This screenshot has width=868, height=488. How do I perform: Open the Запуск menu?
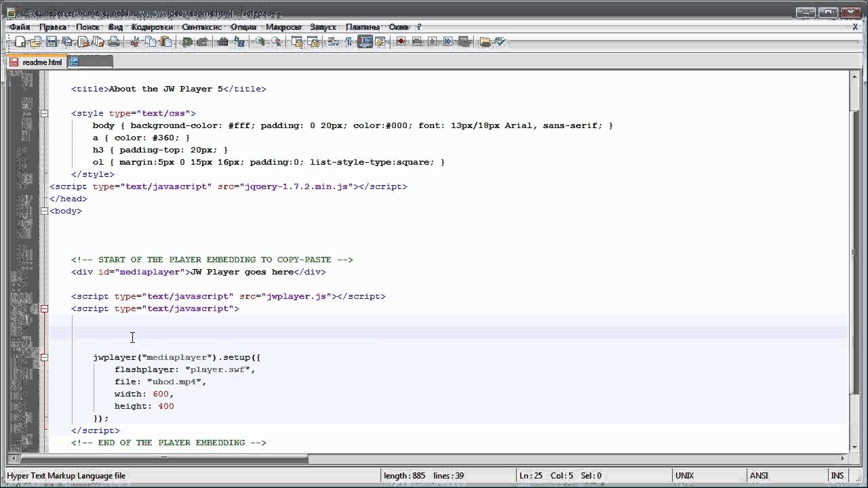(x=323, y=27)
